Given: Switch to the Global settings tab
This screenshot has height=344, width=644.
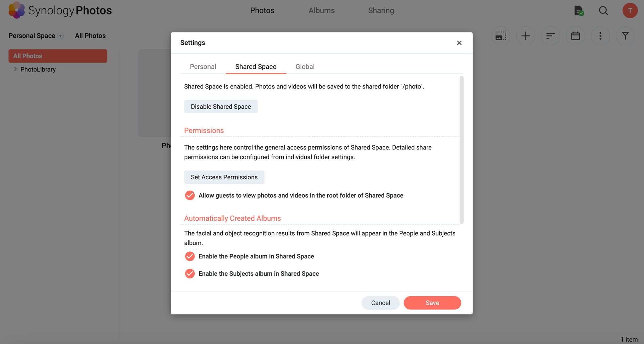Looking at the screenshot, I should pos(305,67).
